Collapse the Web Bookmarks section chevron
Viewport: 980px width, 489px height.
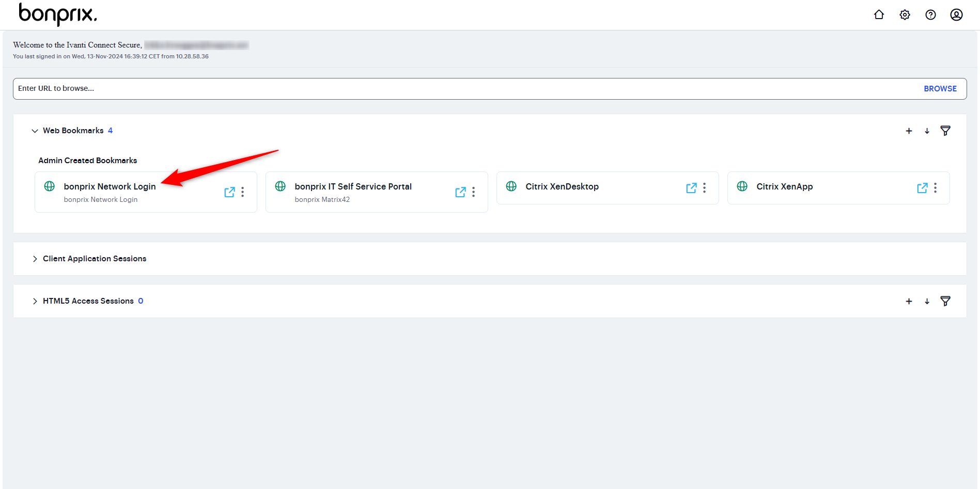pos(35,131)
